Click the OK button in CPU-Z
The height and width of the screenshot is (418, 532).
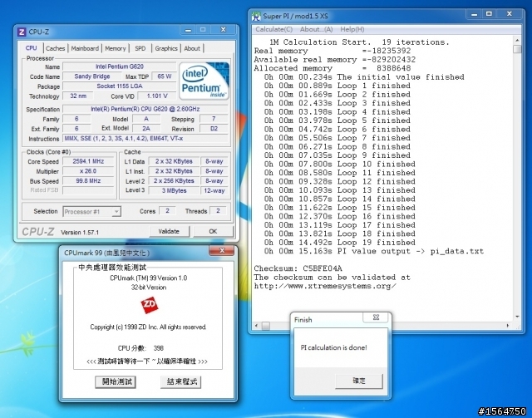213,231
